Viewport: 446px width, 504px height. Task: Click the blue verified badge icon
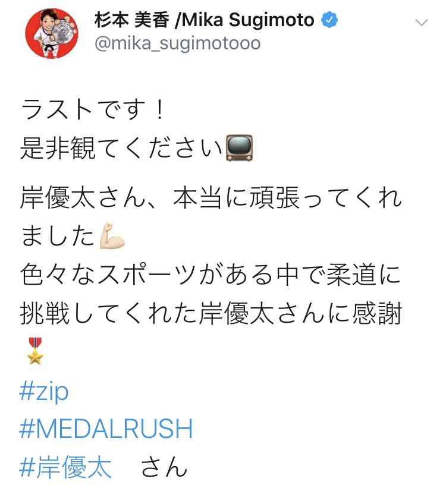pyautogui.click(x=329, y=20)
